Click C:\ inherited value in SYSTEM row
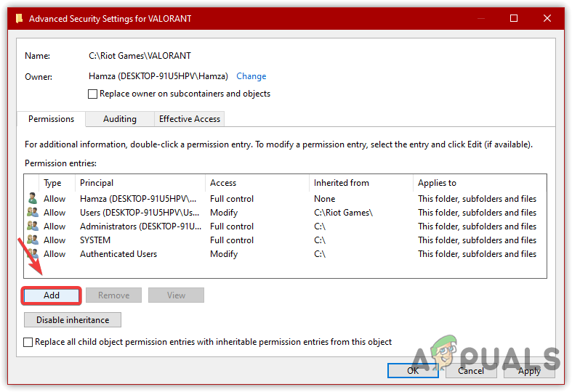 (320, 240)
